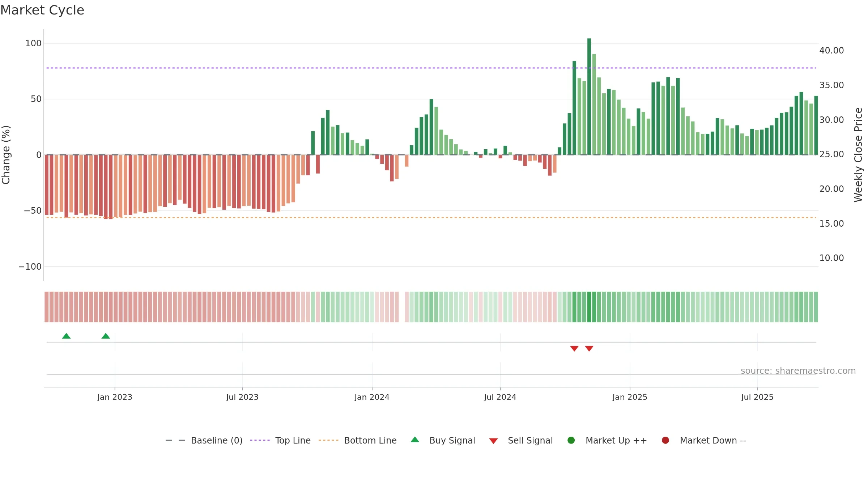Viewport: 868px width, 488px height.
Task: Toggle Market Down -- legend entry
Action: tap(704, 440)
